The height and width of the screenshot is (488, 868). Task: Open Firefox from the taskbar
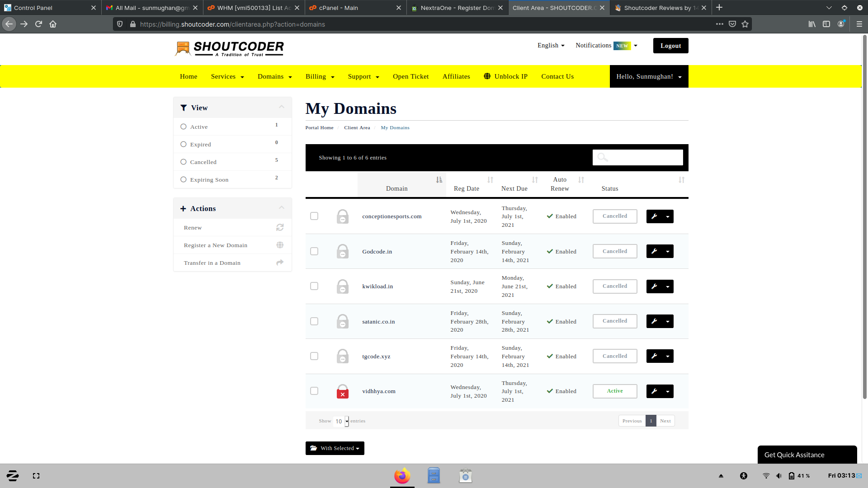(x=402, y=476)
